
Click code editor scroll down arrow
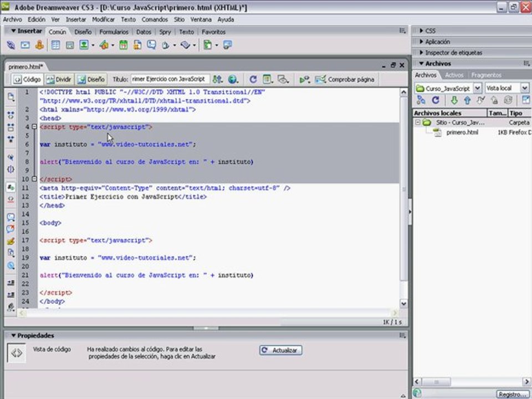(x=403, y=304)
